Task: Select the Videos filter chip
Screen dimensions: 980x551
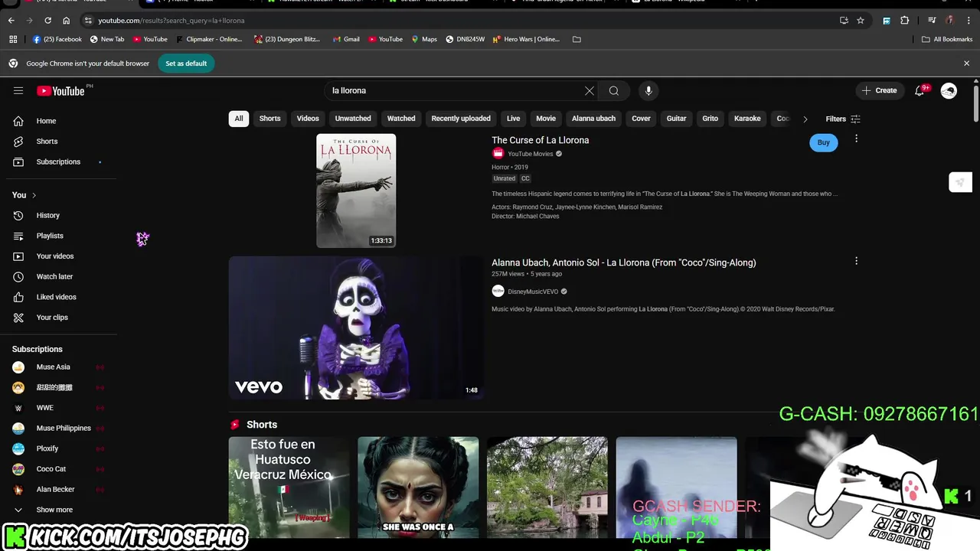Action: (x=308, y=119)
